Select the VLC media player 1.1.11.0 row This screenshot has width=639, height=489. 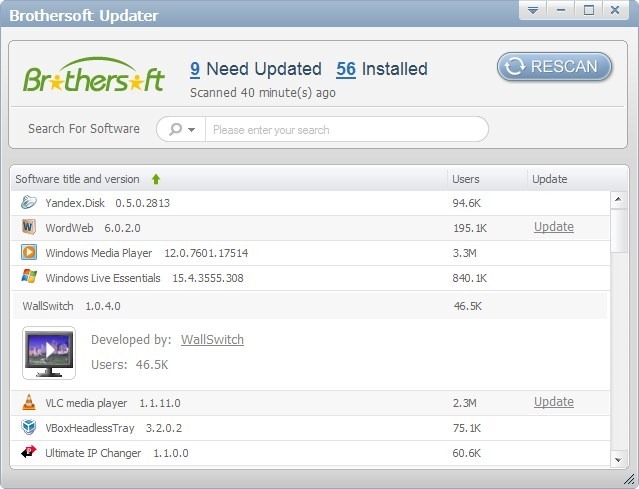click(310, 403)
